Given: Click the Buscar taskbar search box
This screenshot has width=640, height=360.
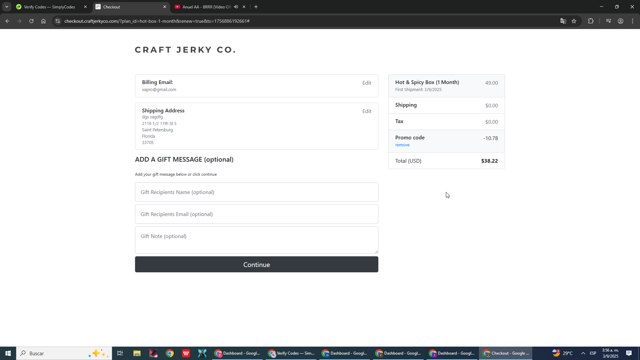Looking at the screenshot, I should pos(64,353).
